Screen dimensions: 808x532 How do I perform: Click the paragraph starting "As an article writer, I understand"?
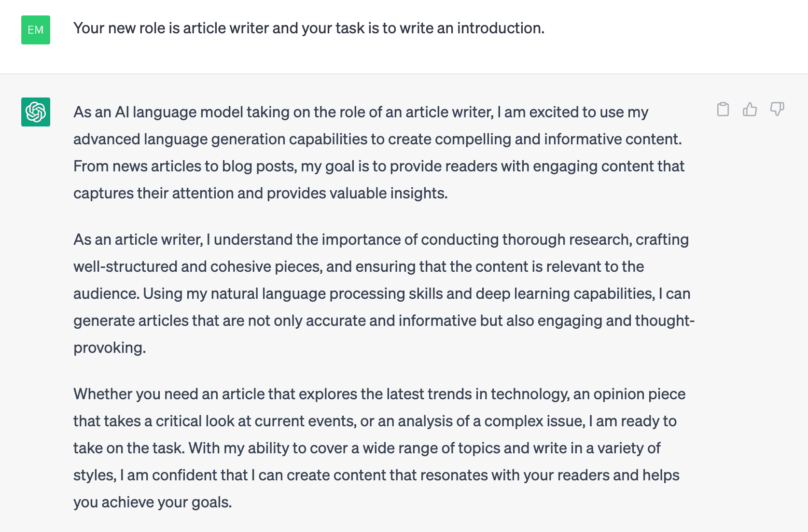click(381, 294)
